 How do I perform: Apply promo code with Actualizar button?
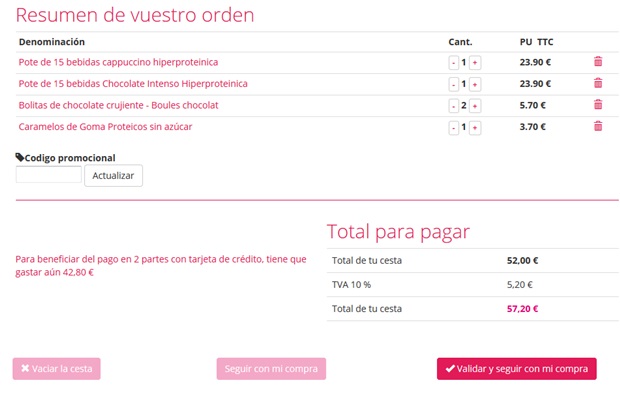click(113, 176)
